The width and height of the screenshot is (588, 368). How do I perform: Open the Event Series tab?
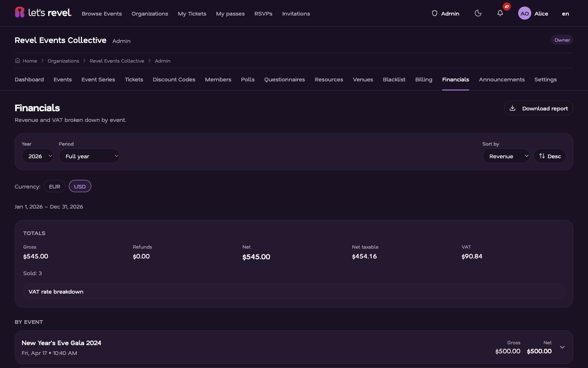pyautogui.click(x=98, y=79)
